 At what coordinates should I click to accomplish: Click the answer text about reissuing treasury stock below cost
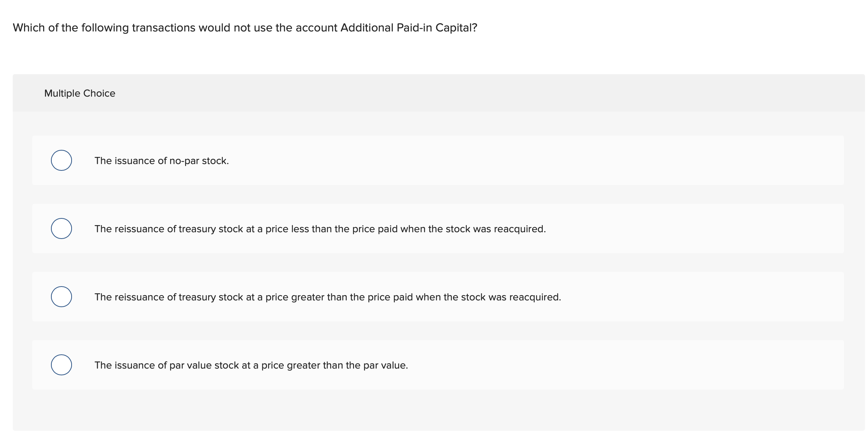tap(320, 229)
